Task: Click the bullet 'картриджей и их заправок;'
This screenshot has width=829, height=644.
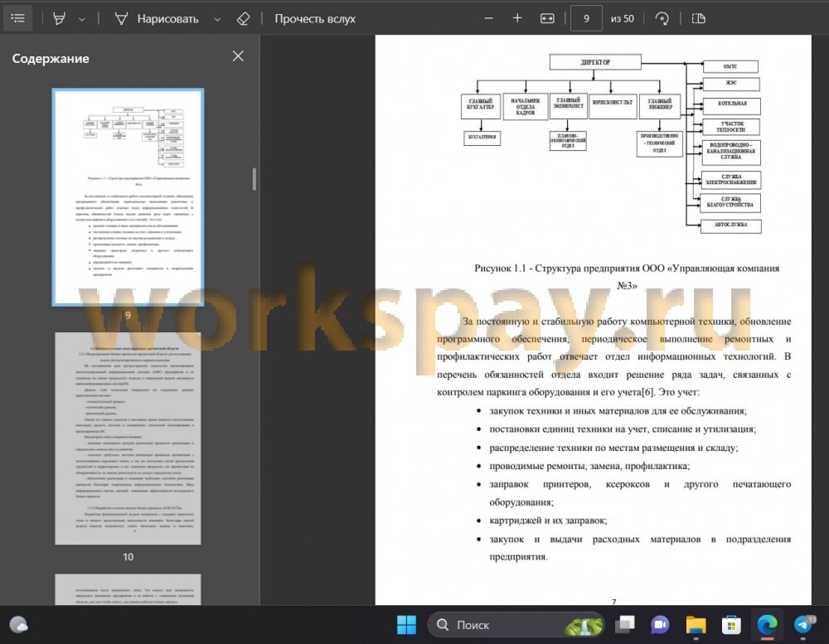Action: tap(548, 521)
